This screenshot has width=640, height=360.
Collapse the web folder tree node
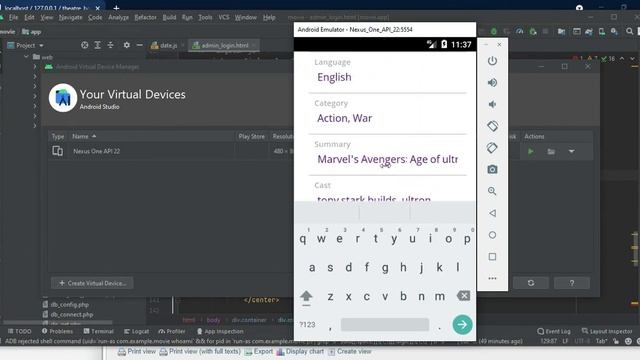[27, 57]
